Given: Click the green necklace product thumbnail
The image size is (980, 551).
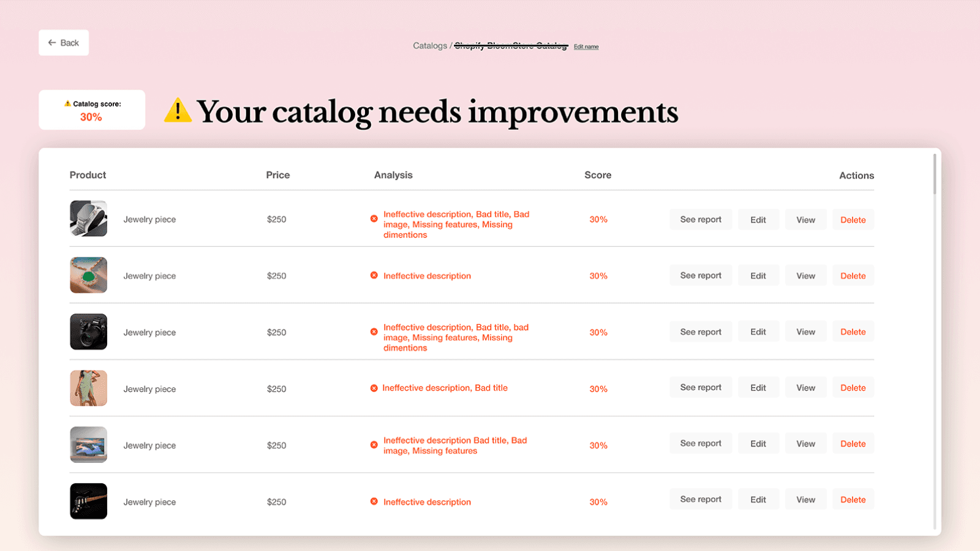Looking at the screenshot, I should click(x=88, y=275).
